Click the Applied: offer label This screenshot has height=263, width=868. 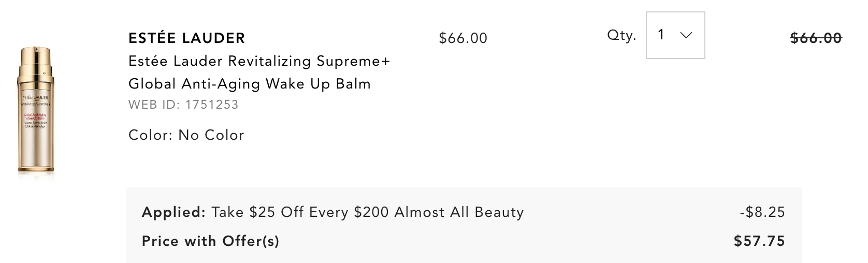click(x=174, y=212)
